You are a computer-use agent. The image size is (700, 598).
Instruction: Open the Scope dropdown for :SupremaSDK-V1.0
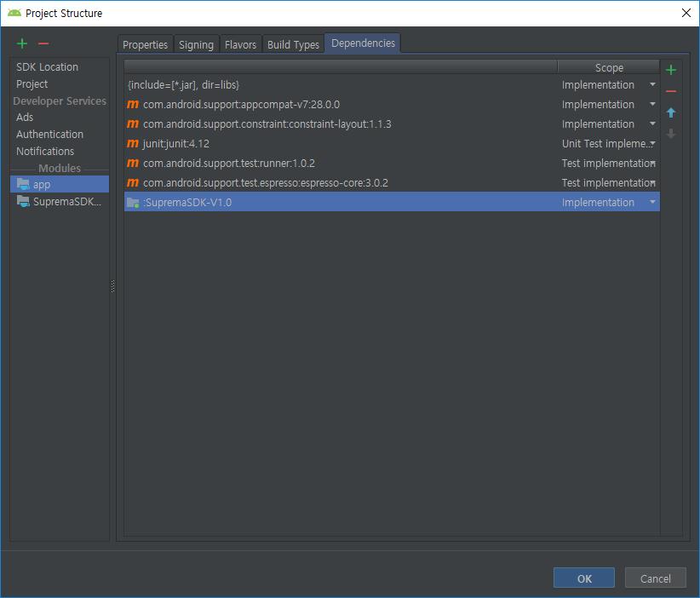(x=652, y=203)
